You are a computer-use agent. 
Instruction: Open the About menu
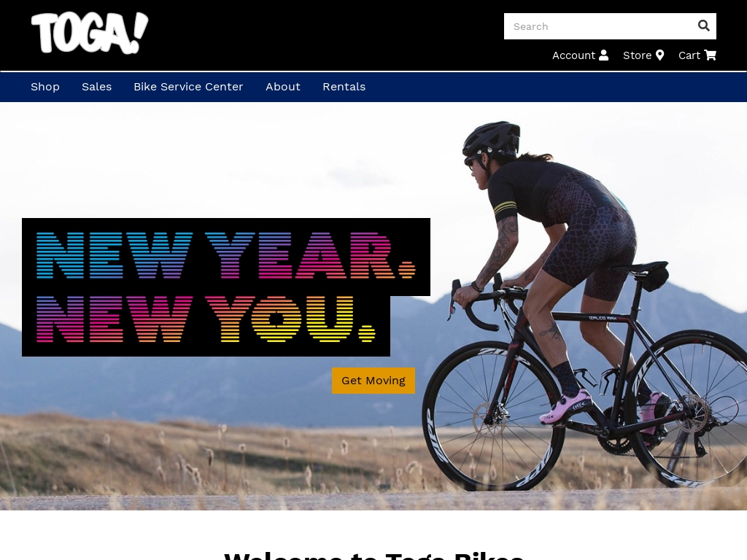(283, 87)
